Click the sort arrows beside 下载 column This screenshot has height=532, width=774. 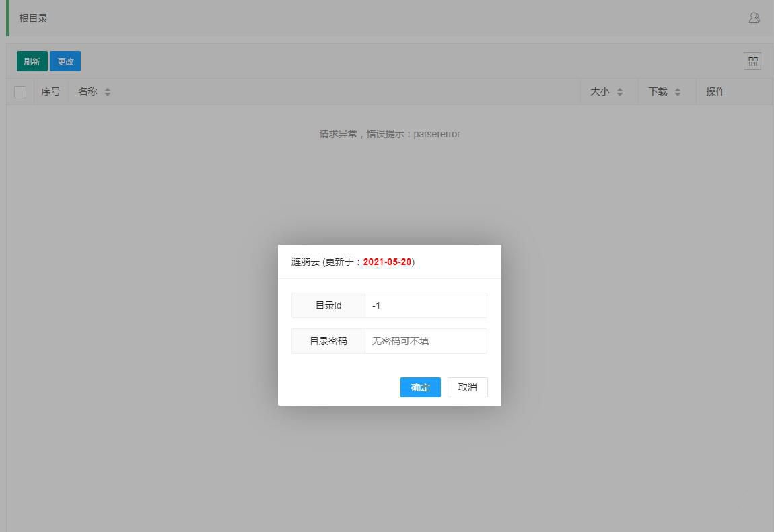pyautogui.click(x=676, y=91)
